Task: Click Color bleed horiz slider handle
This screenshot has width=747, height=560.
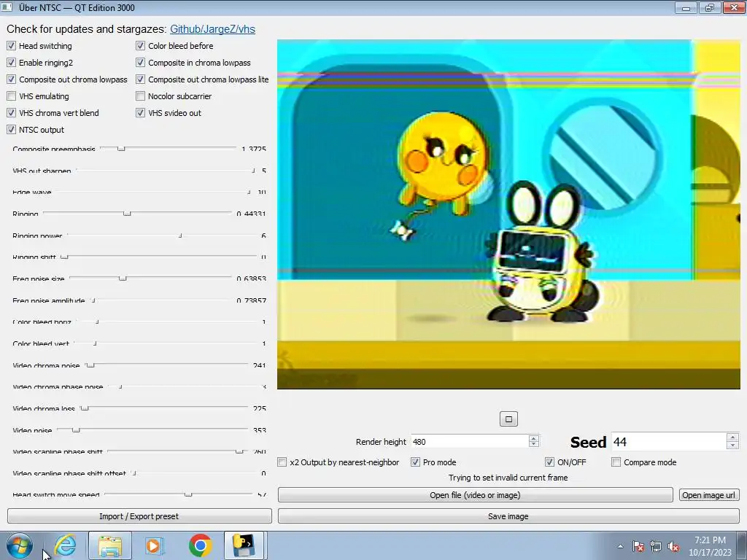Action: tap(97, 322)
